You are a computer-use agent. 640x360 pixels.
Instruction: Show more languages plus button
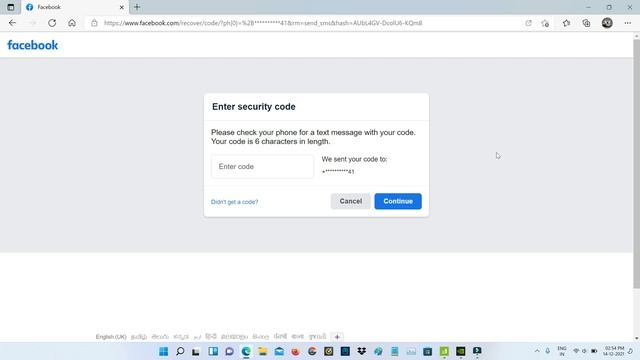pos(337,337)
